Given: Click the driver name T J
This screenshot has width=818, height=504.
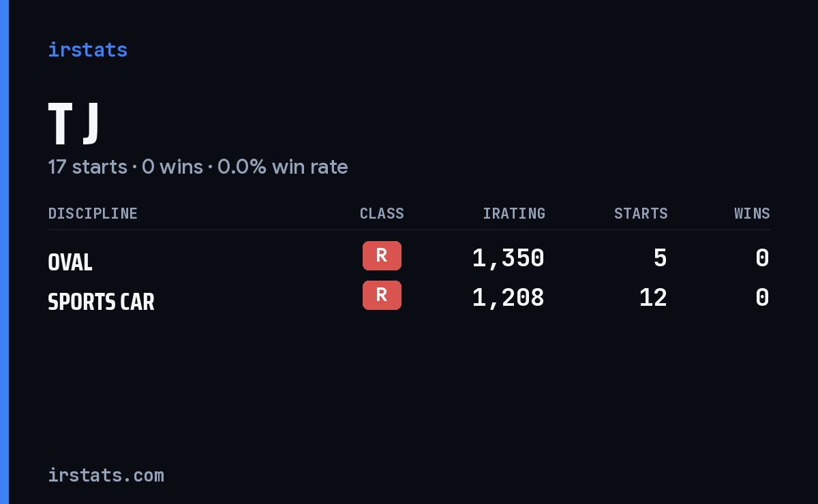Looking at the screenshot, I should pyautogui.click(x=74, y=123).
